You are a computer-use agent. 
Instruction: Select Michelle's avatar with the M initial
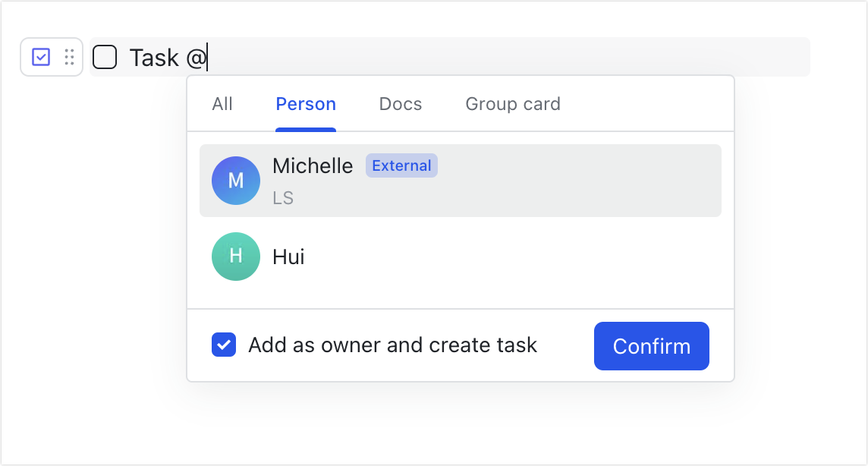(235, 181)
